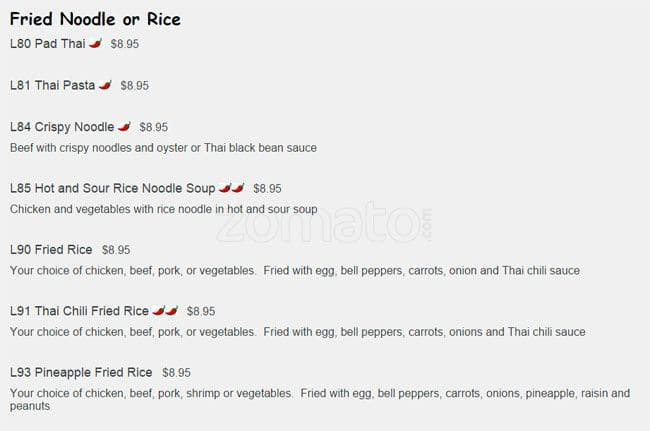Click the Crispy Noodle beef and oyster sauce description
650x431 pixels.
coord(163,148)
